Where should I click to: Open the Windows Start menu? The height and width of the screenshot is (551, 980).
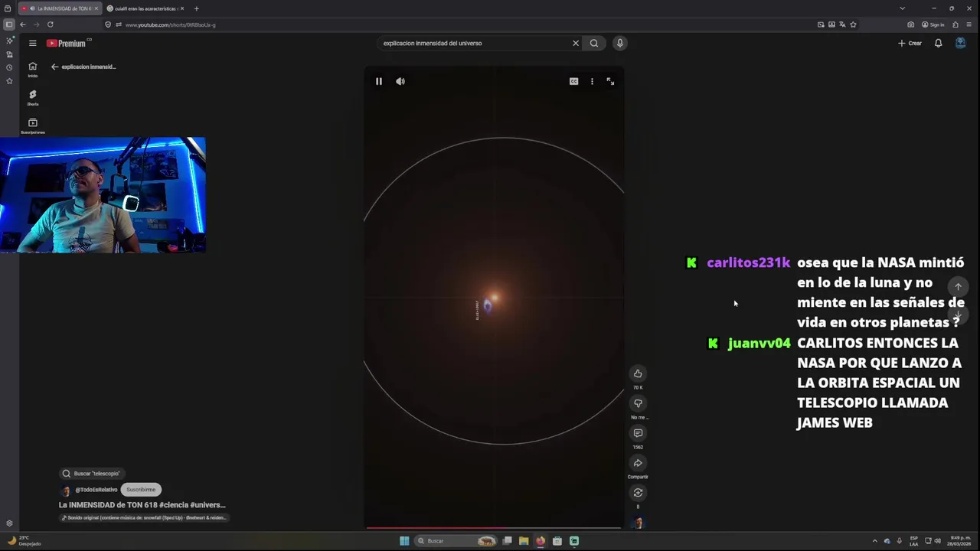tap(404, 541)
